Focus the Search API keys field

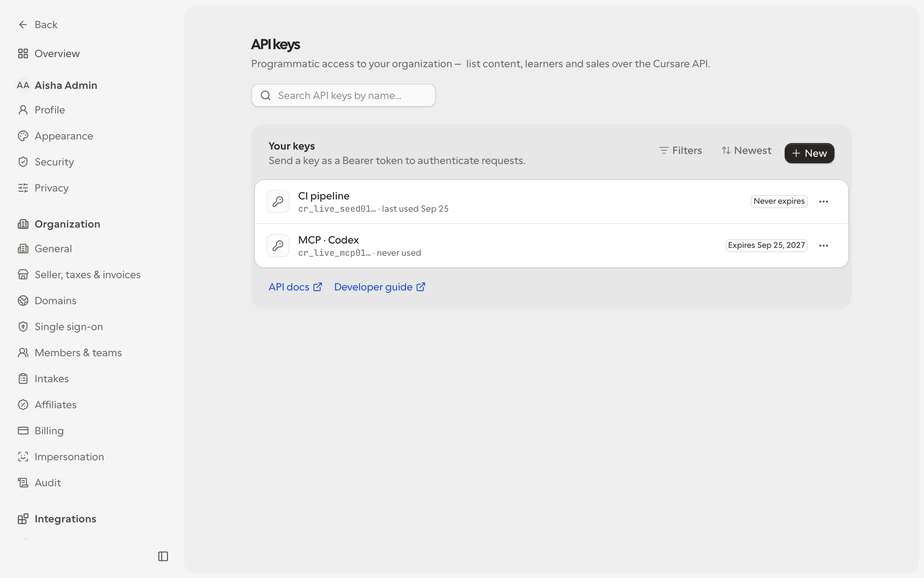coord(343,96)
